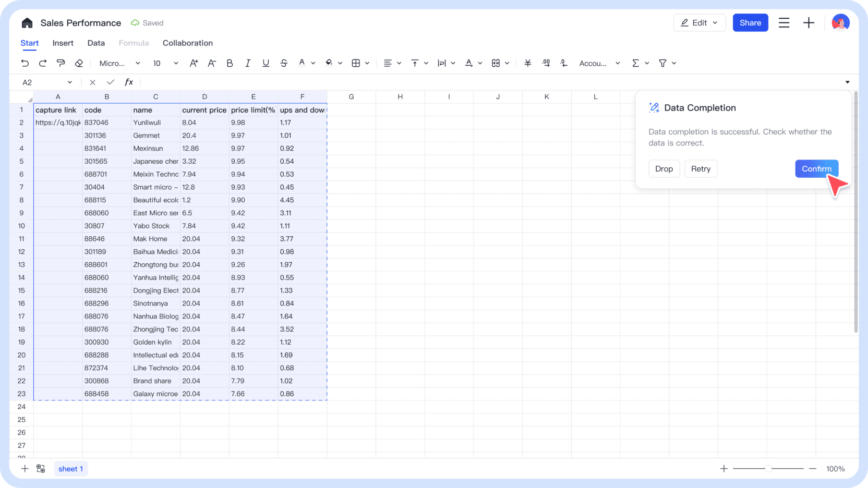Image resolution: width=868 pixels, height=488 pixels.
Task: Click the zoom slider handle
Action: [x=768, y=469]
